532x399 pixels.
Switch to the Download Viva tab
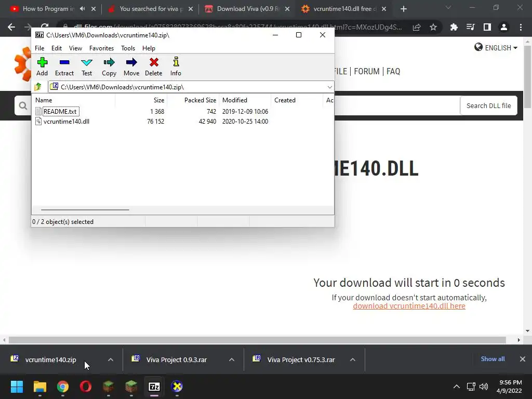[248, 9]
